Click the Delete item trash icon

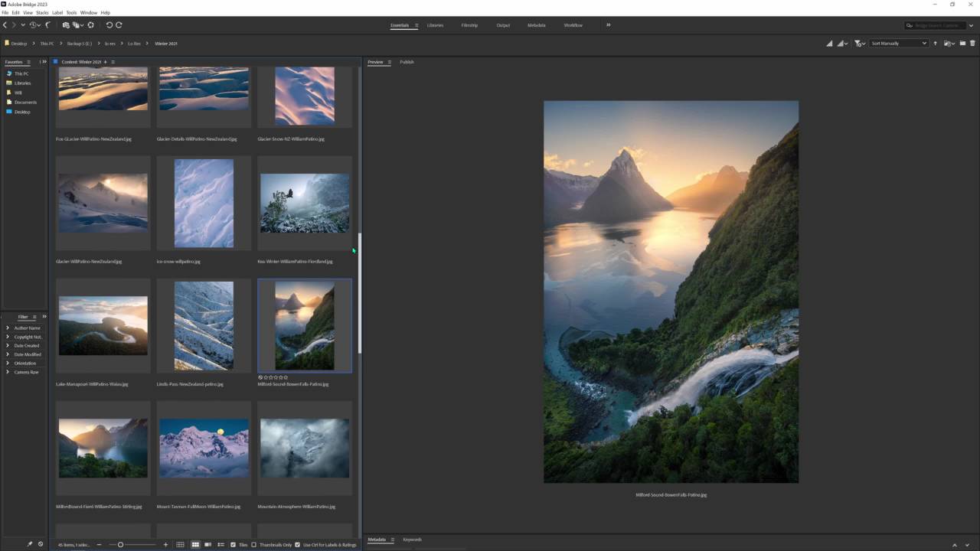973,44
